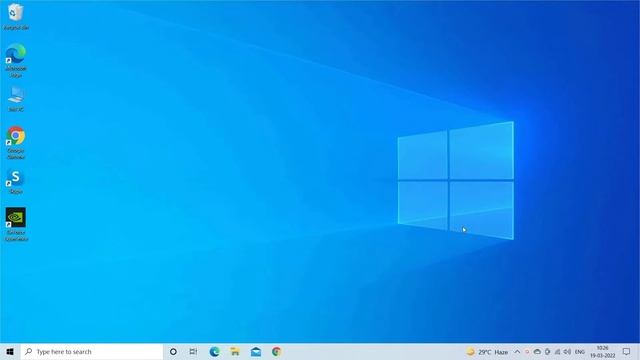Select the Skype desktop shortcut

pyautogui.click(x=16, y=182)
